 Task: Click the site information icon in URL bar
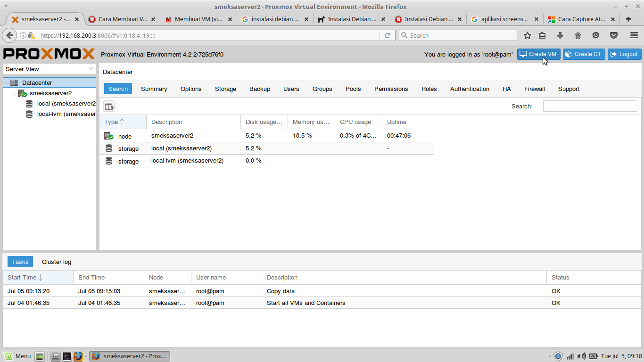(23, 35)
